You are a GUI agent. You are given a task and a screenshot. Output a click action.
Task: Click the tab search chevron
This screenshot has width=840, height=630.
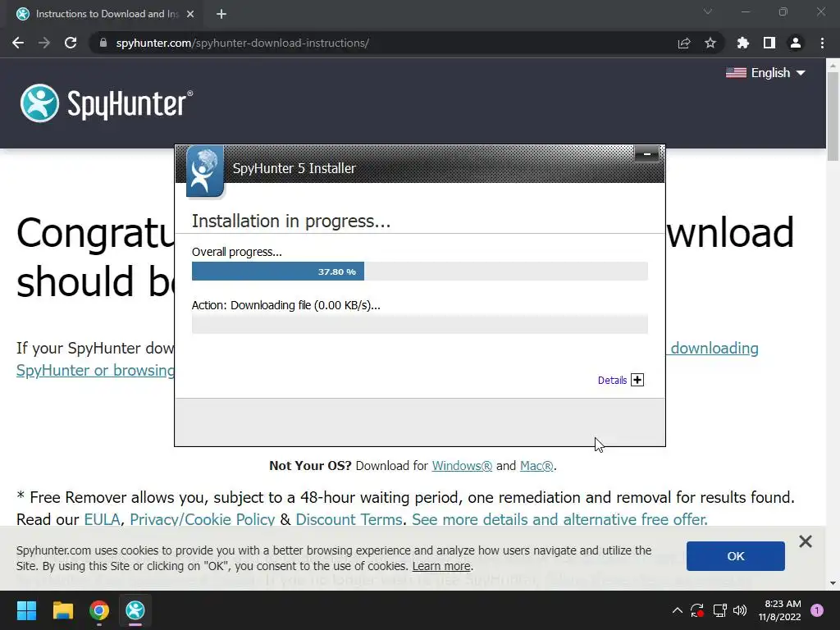(708, 11)
